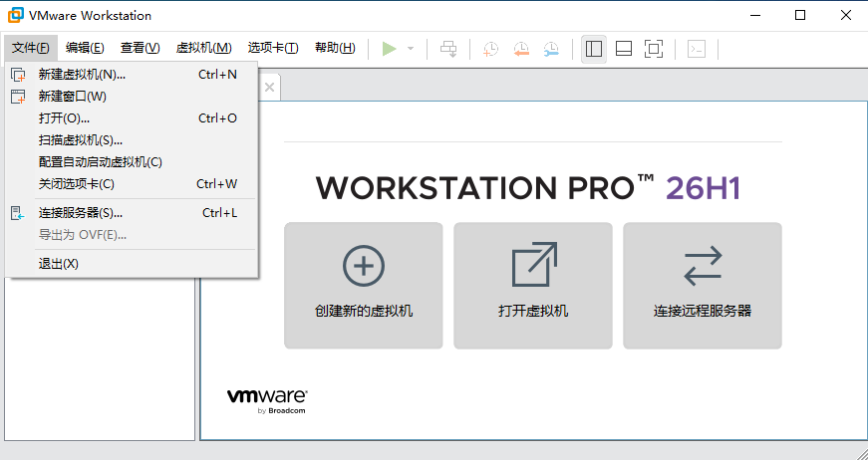Select 新建虚拟机(N)... menu entry
This screenshot has width=868, height=460.
click(x=132, y=74)
